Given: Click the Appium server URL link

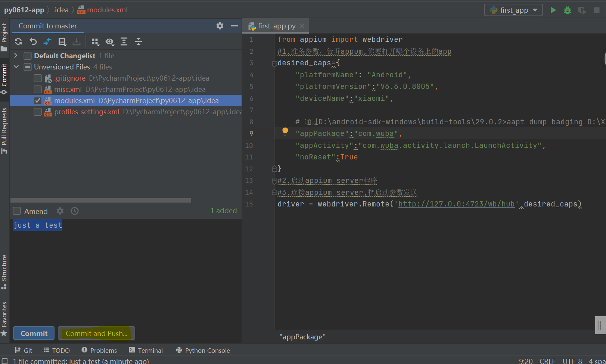Looking at the screenshot, I should pos(456,204).
